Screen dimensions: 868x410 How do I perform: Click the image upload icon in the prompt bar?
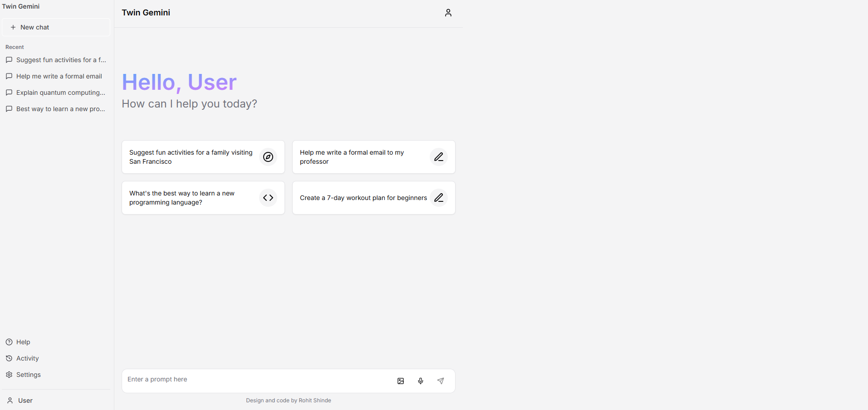pyautogui.click(x=401, y=381)
